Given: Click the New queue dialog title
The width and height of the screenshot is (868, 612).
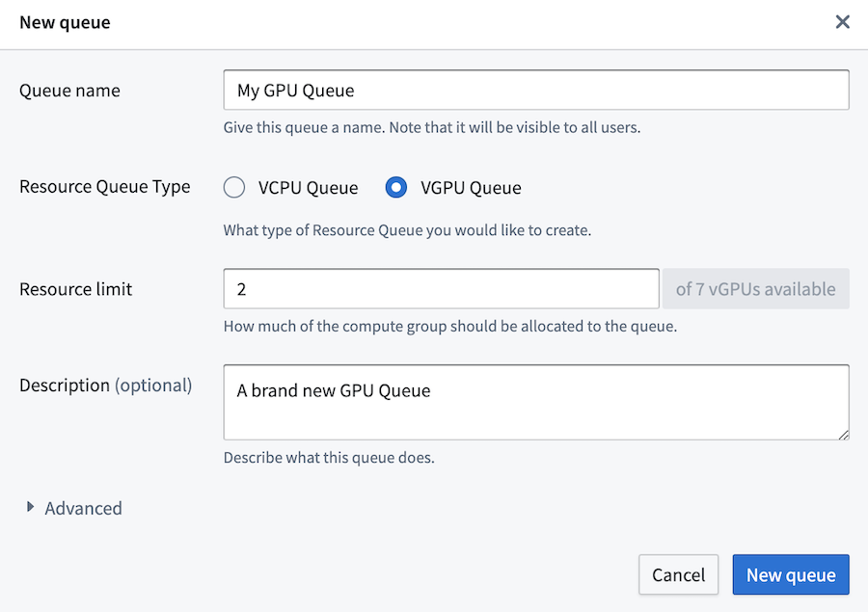Looking at the screenshot, I should [65, 22].
